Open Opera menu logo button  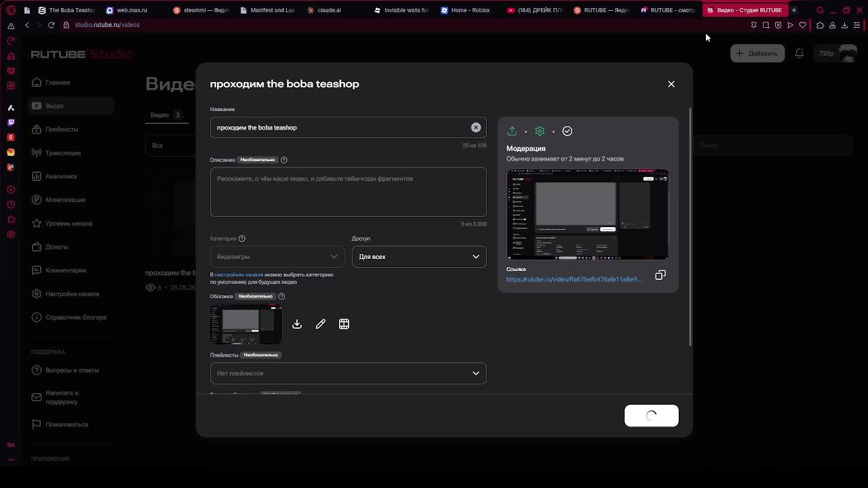(11, 10)
